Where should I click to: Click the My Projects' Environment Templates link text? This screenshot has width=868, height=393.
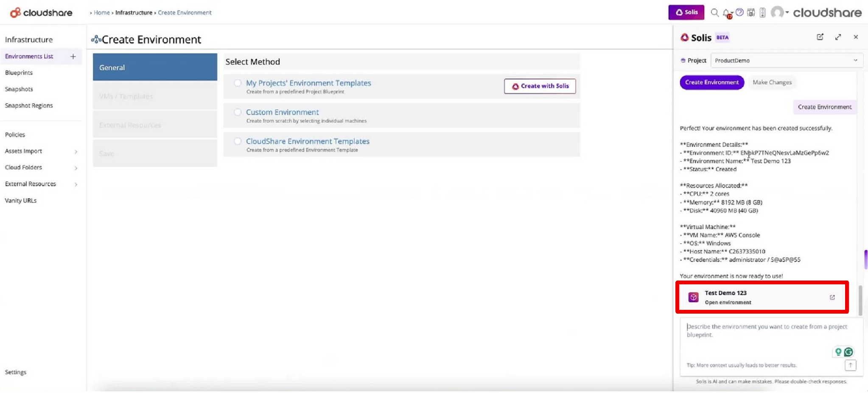(x=308, y=83)
